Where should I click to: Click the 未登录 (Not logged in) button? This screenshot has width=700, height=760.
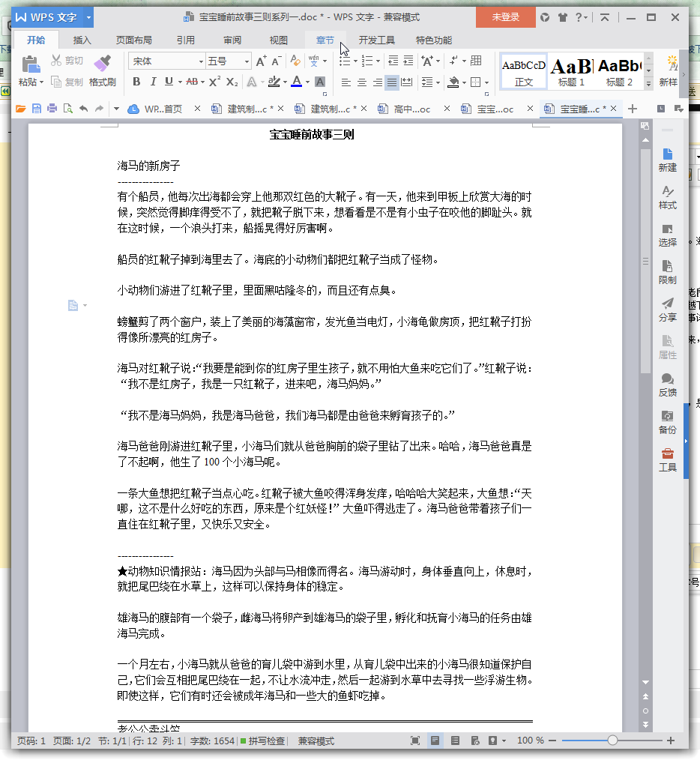(x=506, y=17)
